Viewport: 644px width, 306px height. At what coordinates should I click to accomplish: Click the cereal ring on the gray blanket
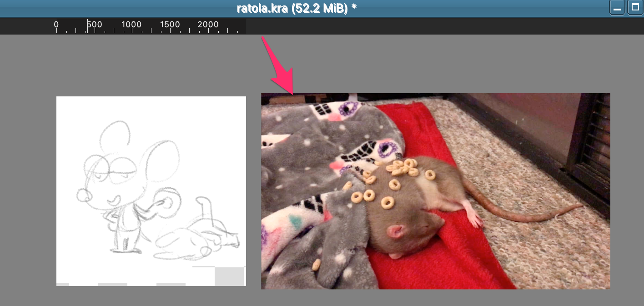pos(316,264)
